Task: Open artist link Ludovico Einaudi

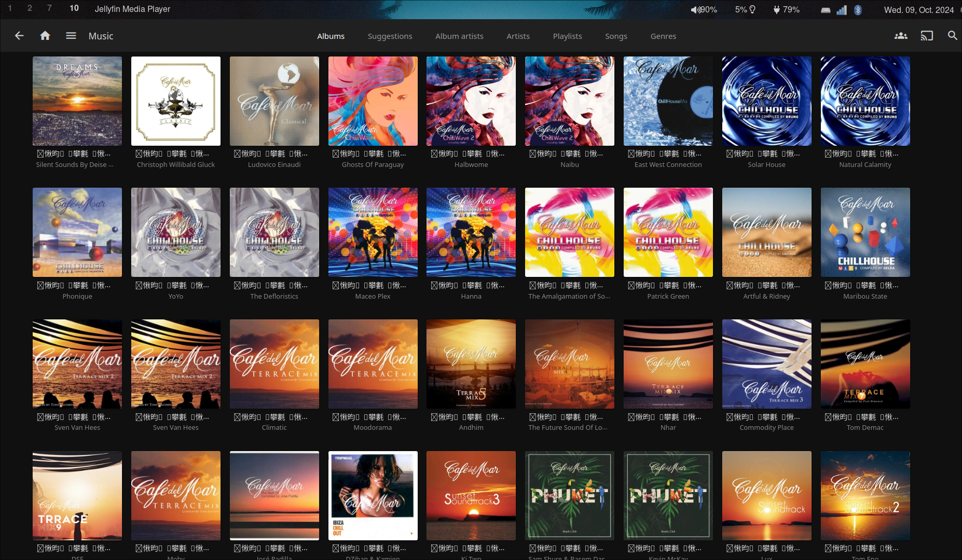Action: click(x=274, y=165)
